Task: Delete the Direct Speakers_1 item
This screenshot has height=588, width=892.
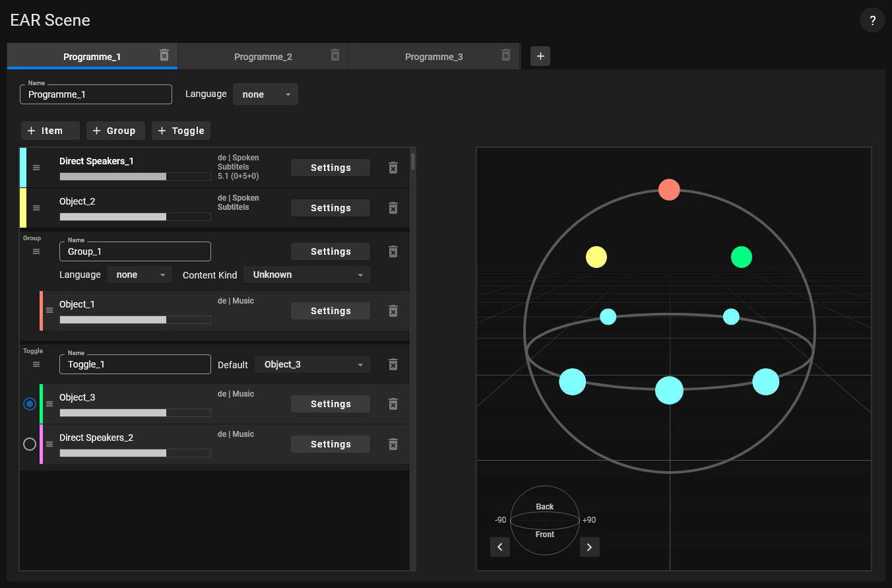Action: tap(393, 168)
